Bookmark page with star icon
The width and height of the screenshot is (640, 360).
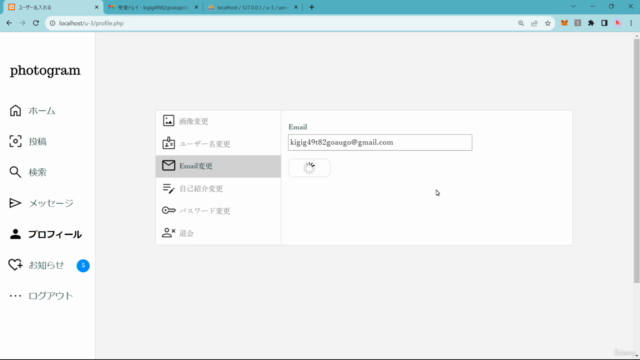pos(548,23)
